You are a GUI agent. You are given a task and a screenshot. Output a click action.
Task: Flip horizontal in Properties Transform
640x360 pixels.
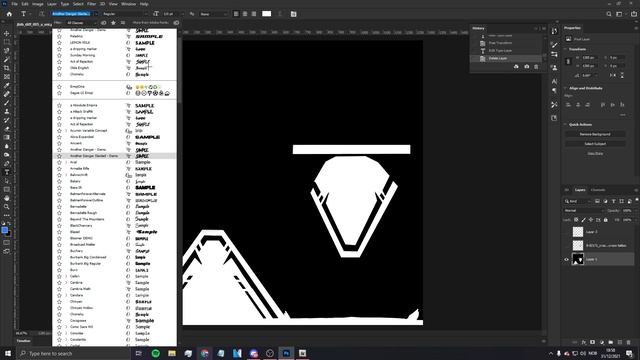point(613,76)
